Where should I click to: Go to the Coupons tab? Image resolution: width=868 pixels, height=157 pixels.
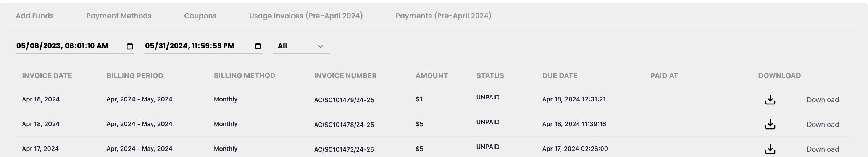pyautogui.click(x=200, y=16)
